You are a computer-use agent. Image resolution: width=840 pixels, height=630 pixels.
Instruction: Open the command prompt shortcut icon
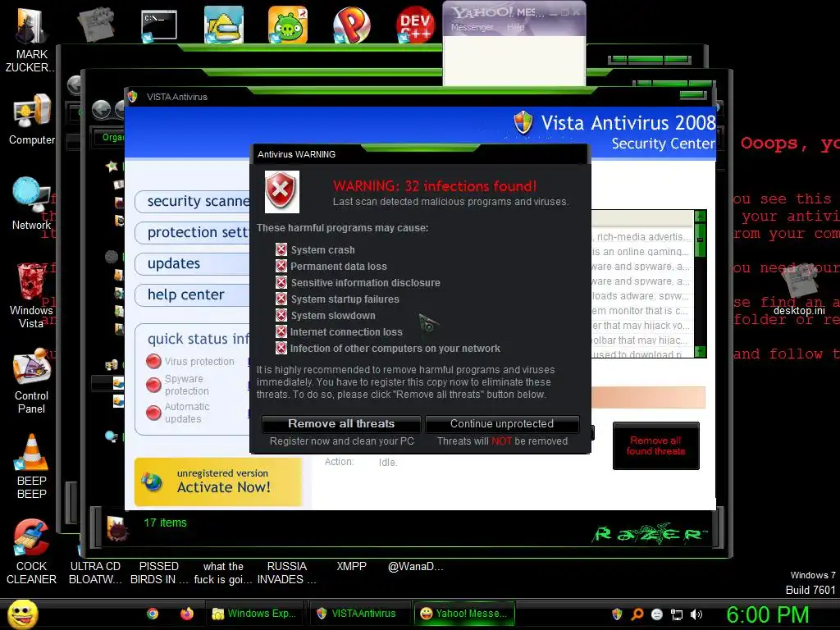click(158, 25)
